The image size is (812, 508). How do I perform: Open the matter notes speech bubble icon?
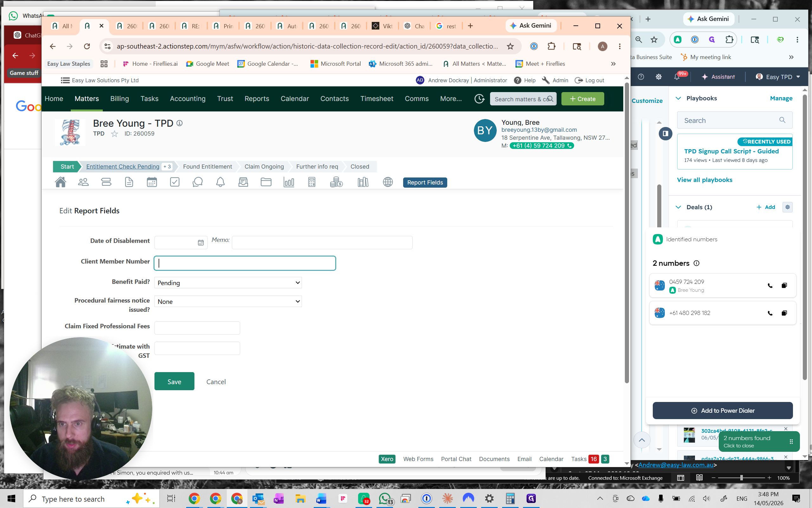pyautogui.click(x=197, y=182)
